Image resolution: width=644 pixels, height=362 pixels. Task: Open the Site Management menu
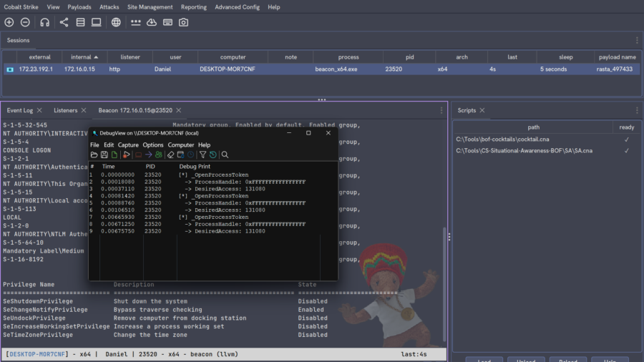coord(150,7)
